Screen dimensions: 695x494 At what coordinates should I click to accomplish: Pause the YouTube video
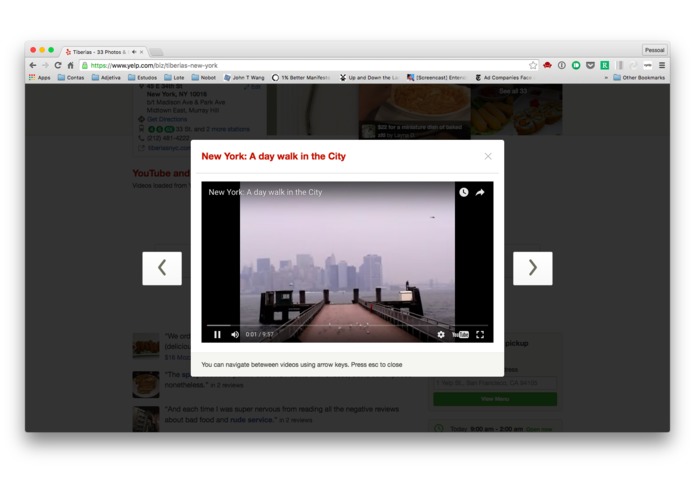[217, 335]
